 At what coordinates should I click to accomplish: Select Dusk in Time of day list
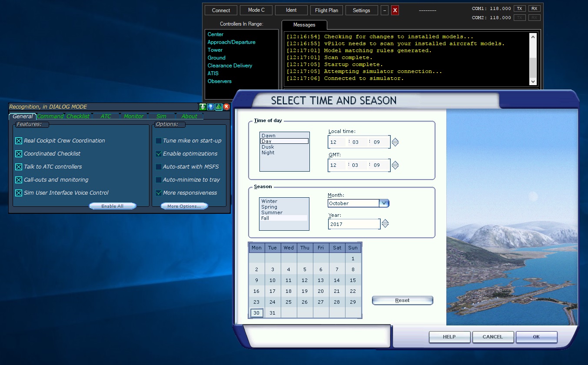[x=285, y=147]
